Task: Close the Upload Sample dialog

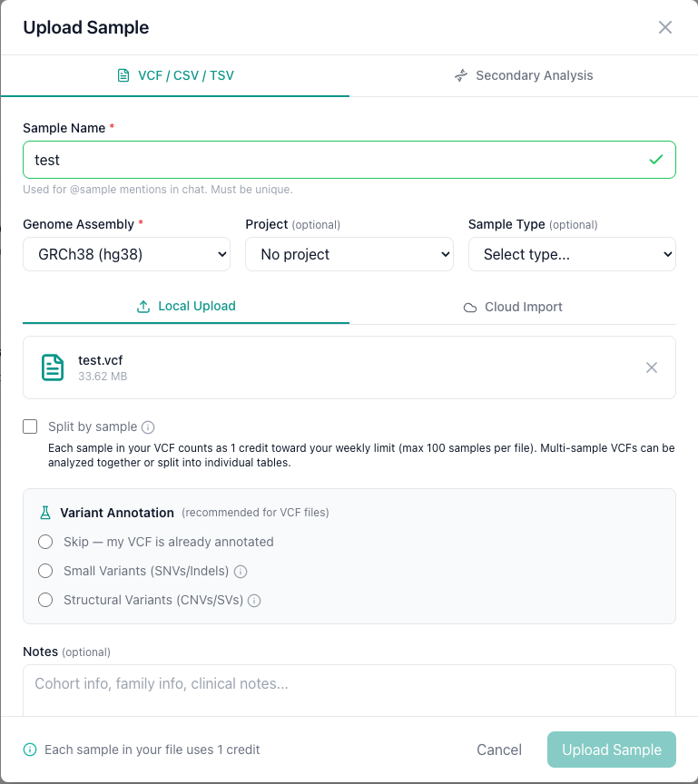Action: pos(665,27)
